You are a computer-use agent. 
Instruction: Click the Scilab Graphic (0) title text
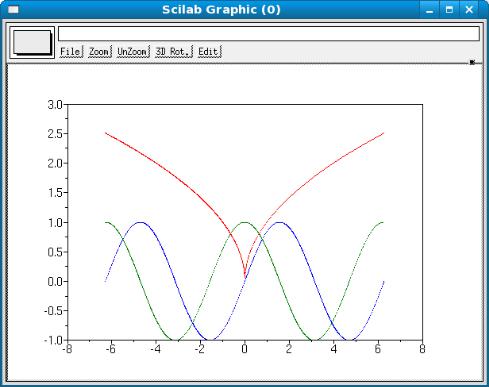coord(221,10)
